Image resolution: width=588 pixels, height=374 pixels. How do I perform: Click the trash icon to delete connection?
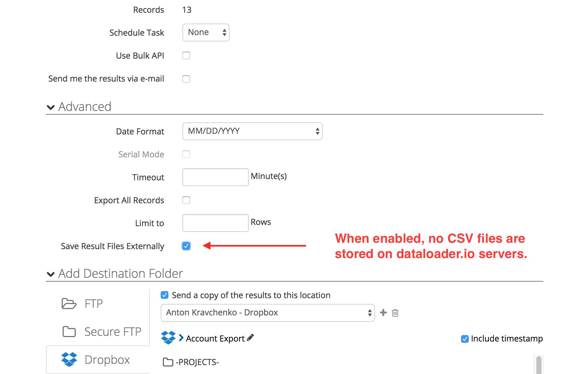point(395,313)
